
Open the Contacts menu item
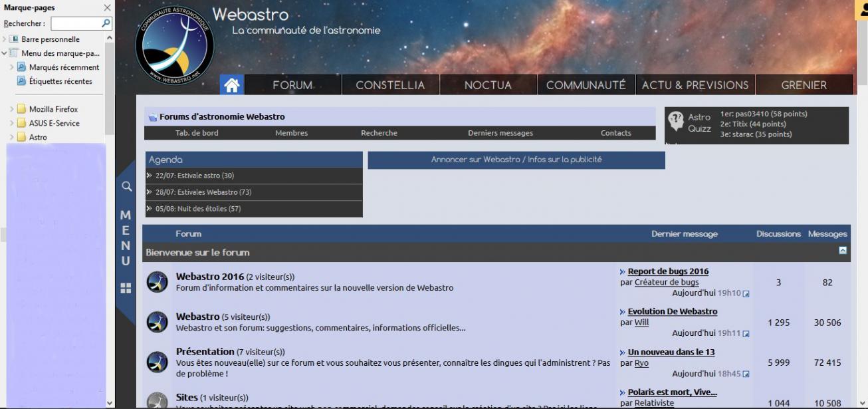616,133
